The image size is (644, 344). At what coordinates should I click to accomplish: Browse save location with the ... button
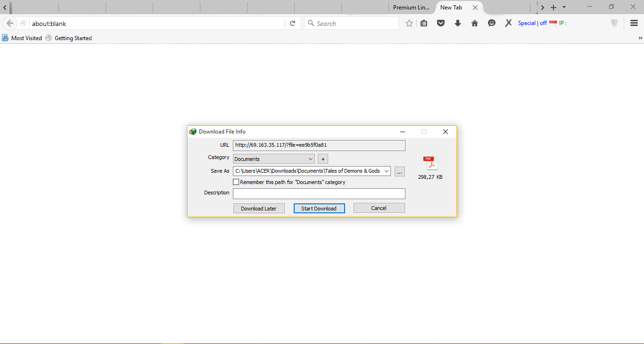399,171
